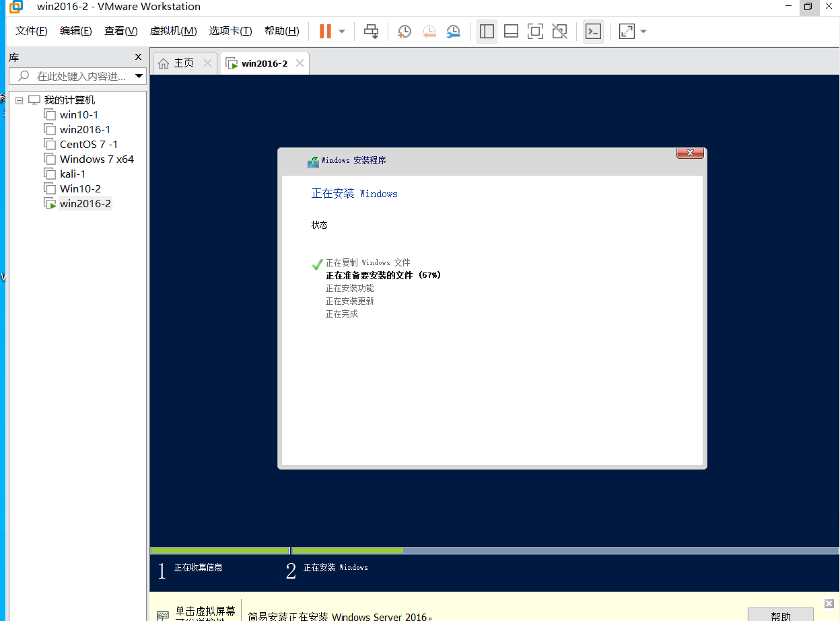The image size is (840, 621).
Task: Close the yellow easy install hint bar
Action: (829, 604)
